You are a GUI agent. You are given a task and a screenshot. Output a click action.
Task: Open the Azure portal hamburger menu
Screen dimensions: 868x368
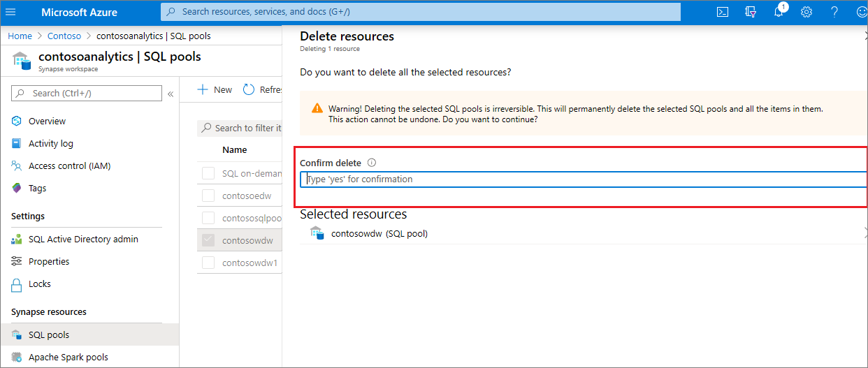[10, 12]
